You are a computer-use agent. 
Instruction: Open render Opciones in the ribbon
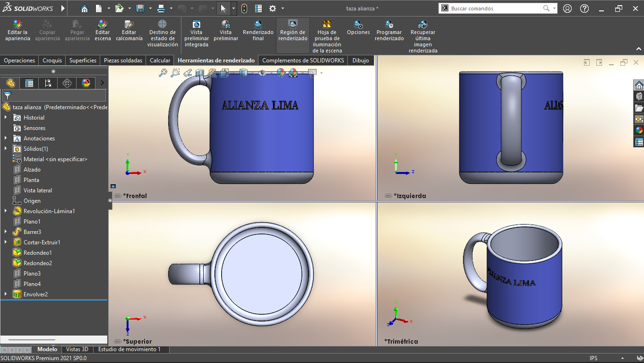click(358, 28)
